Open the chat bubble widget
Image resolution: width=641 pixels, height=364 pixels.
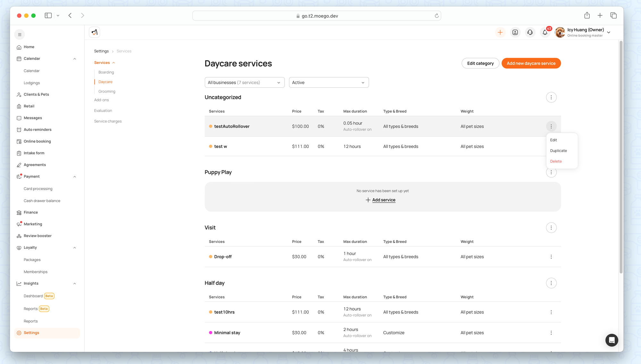click(612, 340)
